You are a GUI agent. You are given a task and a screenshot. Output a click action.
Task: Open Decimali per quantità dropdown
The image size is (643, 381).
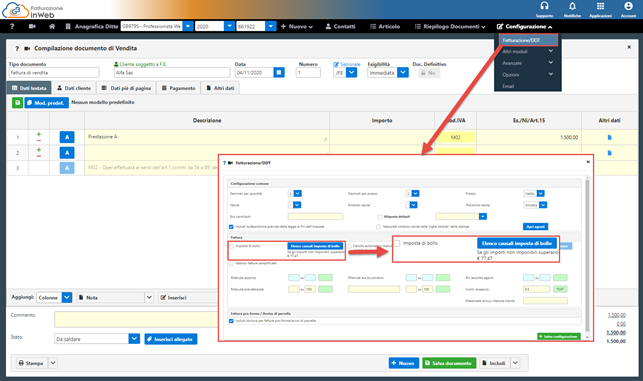298,194
